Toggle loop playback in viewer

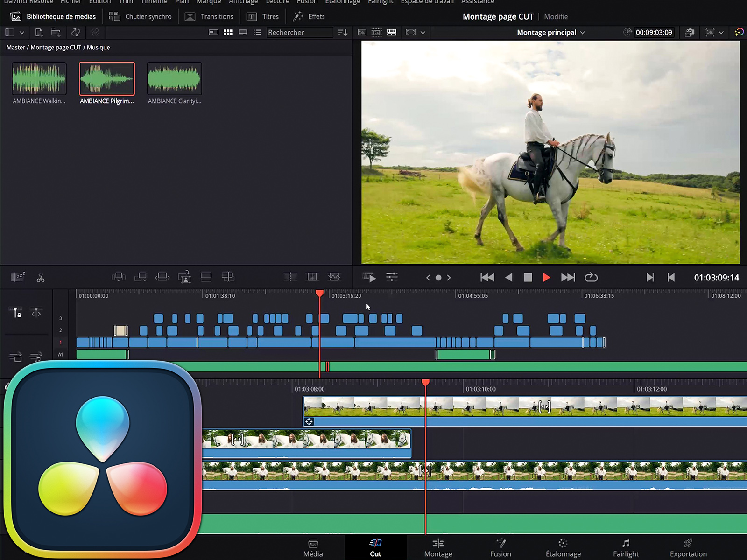coord(591,278)
